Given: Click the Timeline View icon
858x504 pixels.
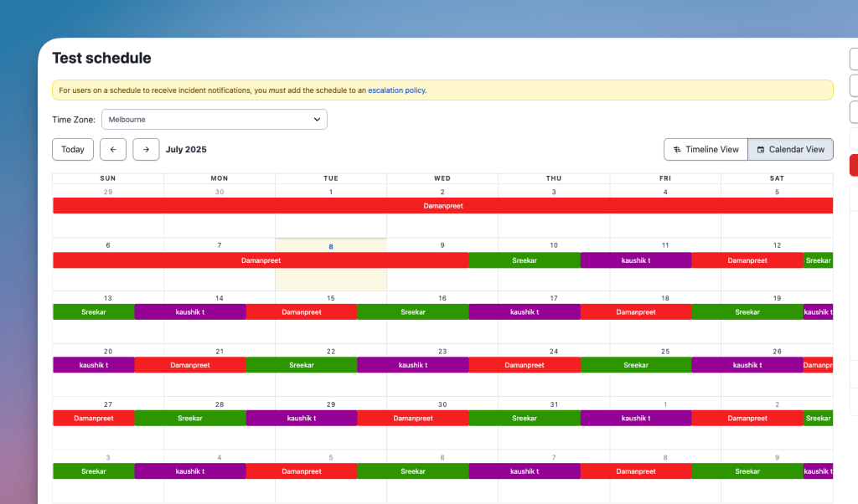Looking at the screenshot, I should coord(677,150).
